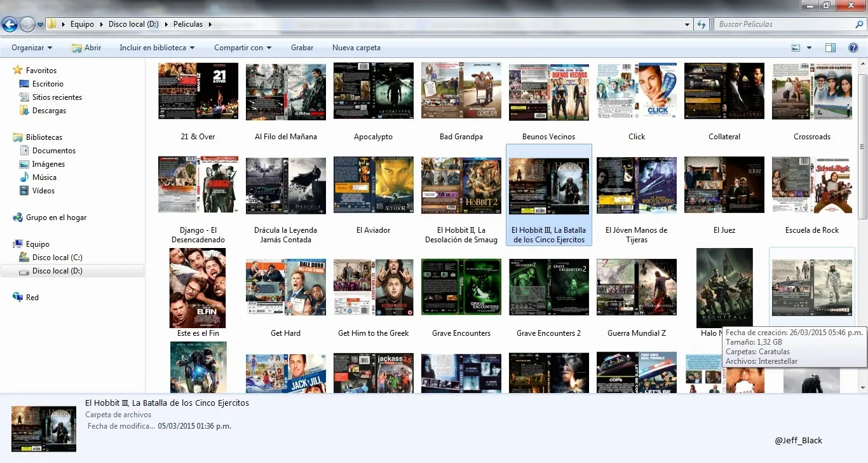Click the Interestellar cover folder thumbnail
Viewport: 868px width, 463px height.
tap(812, 287)
